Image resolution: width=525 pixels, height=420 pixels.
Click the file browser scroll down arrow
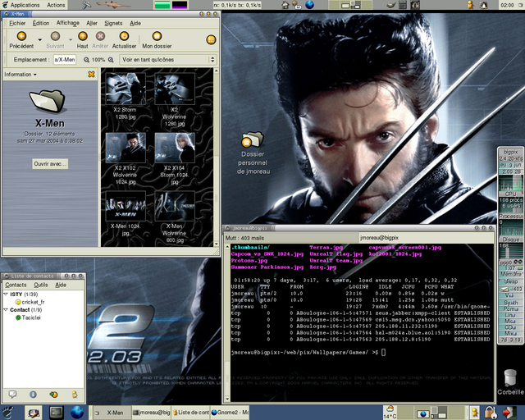[x=217, y=244]
